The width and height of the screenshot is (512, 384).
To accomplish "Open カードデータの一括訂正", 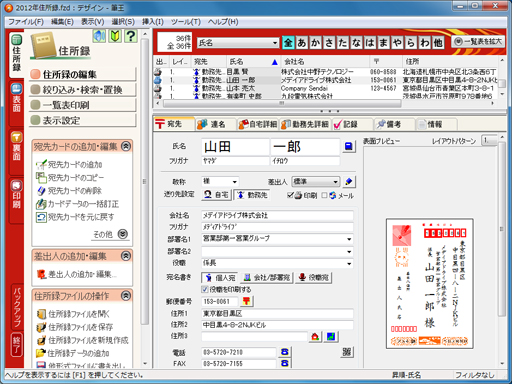I will tap(77, 204).
